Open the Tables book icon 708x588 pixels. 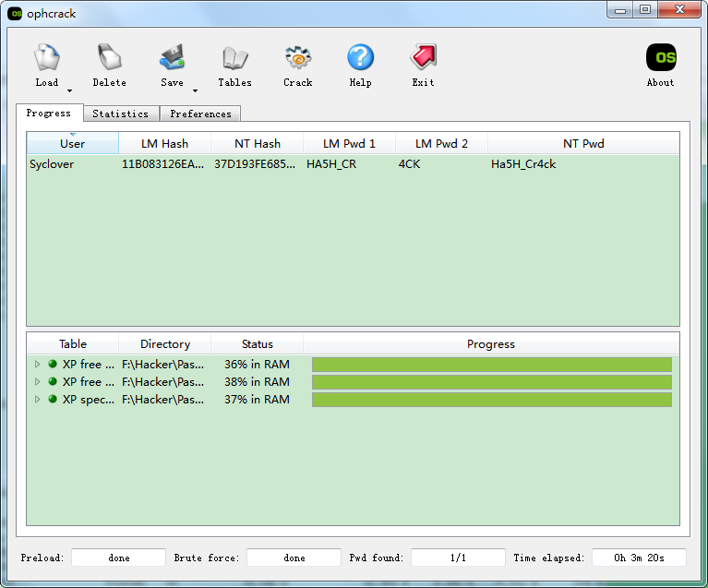tap(234, 57)
